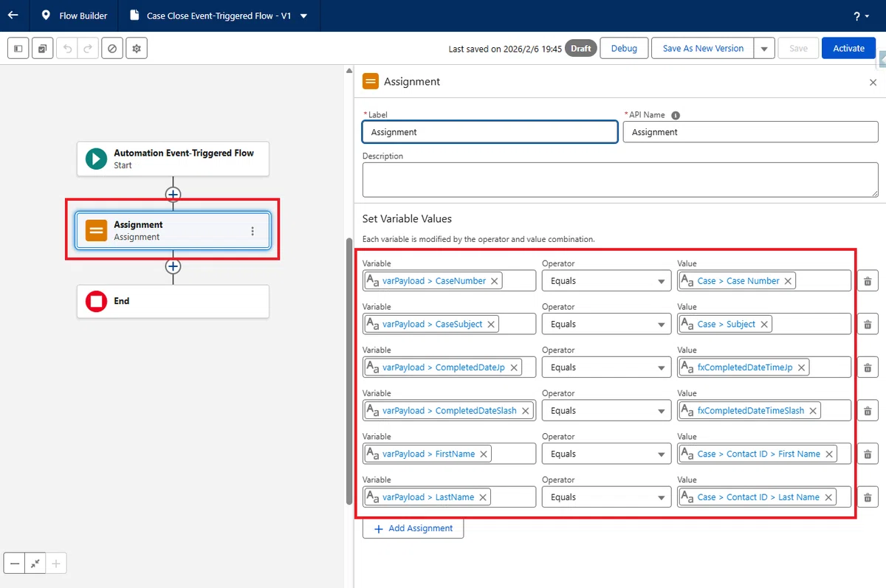Select the Case > Contact ID > Last Name value
This screenshot has width=886, height=588.
pos(763,497)
